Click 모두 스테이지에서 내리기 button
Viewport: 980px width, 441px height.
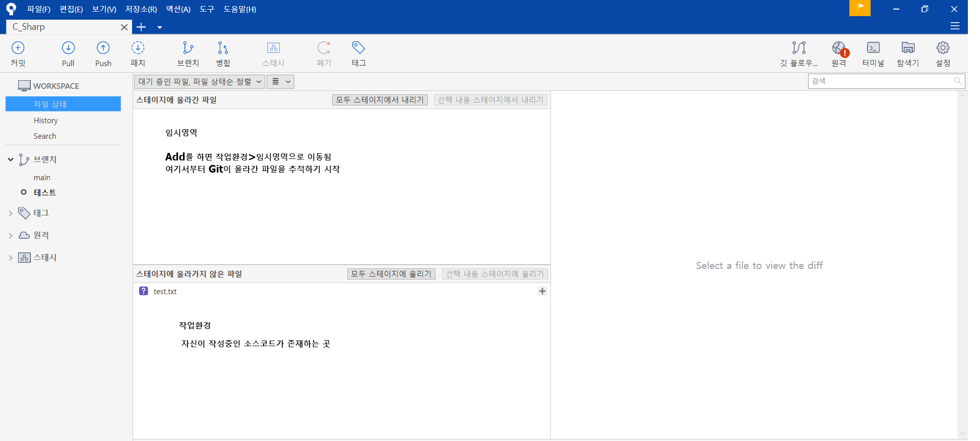pos(380,100)
